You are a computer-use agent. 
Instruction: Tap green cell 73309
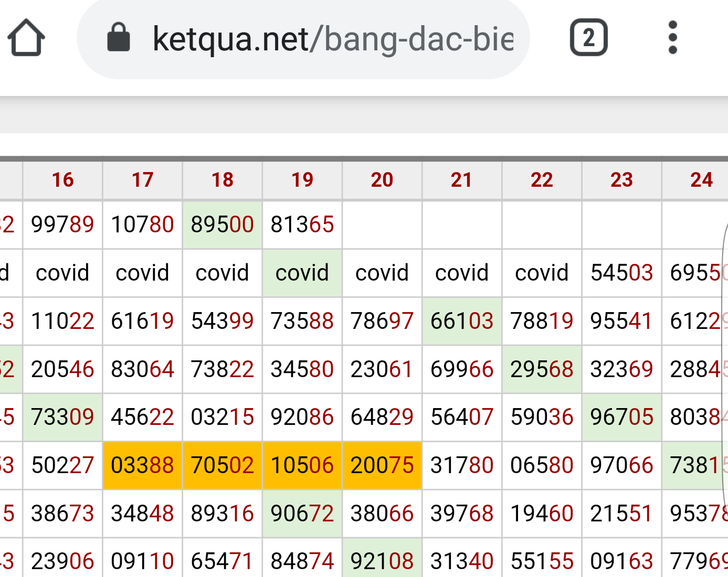click(62, 418)
